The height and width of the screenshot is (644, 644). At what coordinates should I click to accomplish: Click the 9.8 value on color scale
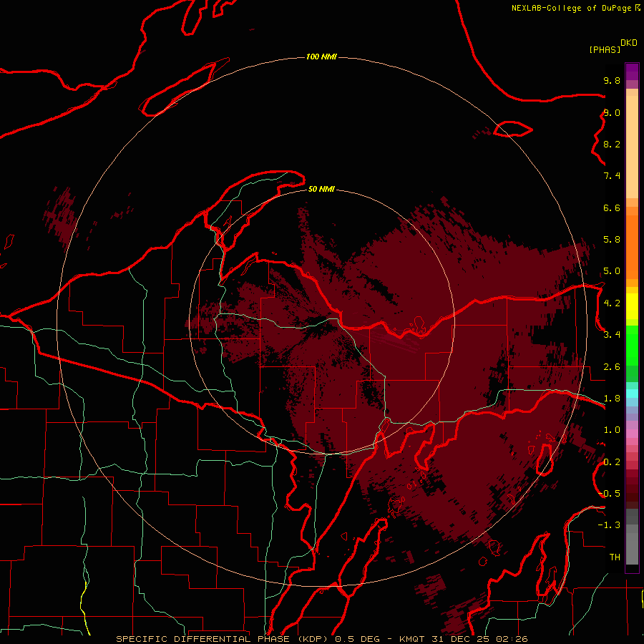pyautogui.click(x=612, y=81)
